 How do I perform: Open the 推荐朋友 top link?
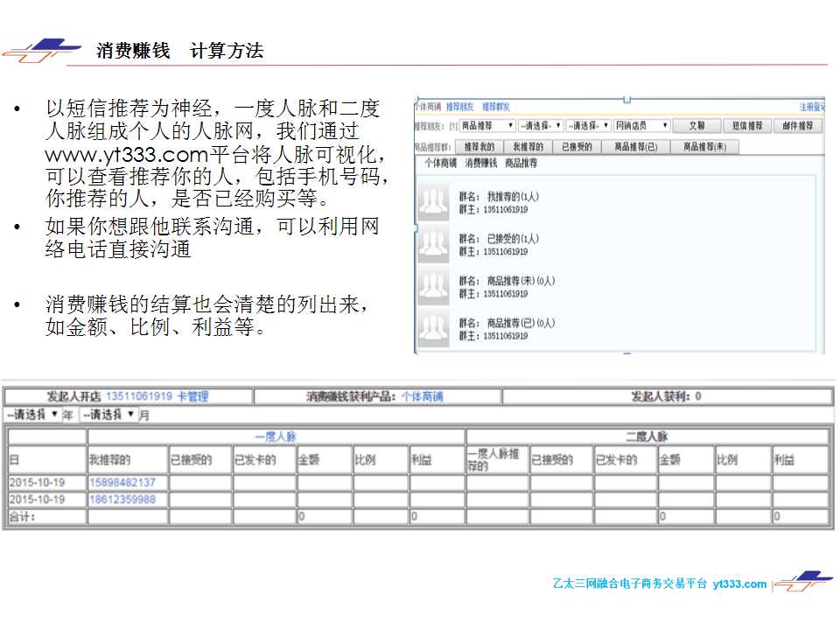(x=459, y=107)
